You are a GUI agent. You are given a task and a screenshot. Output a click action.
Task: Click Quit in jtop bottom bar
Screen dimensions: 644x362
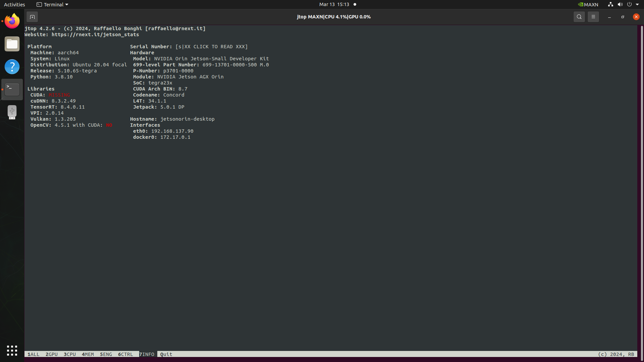[166, 354]
